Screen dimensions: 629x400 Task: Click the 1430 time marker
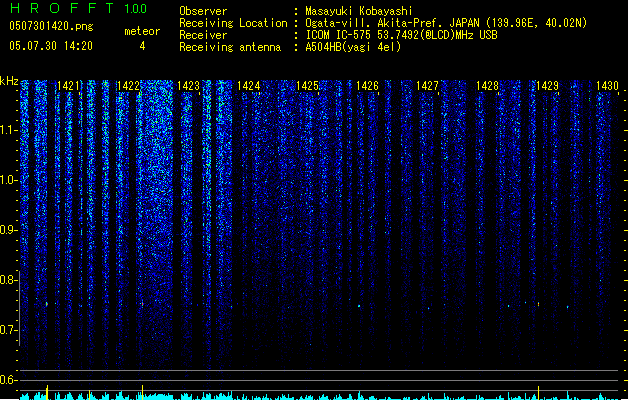(x=607, y=86)
